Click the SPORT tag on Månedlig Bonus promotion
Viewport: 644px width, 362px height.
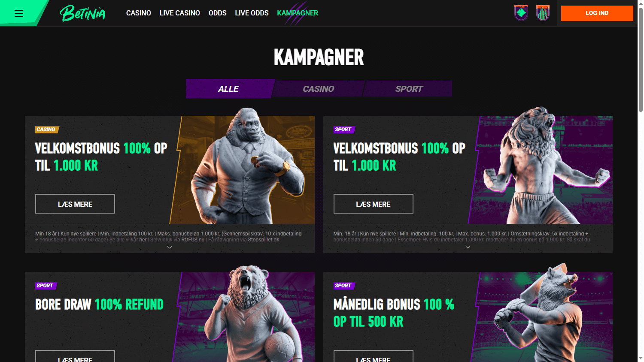[343, 286]
